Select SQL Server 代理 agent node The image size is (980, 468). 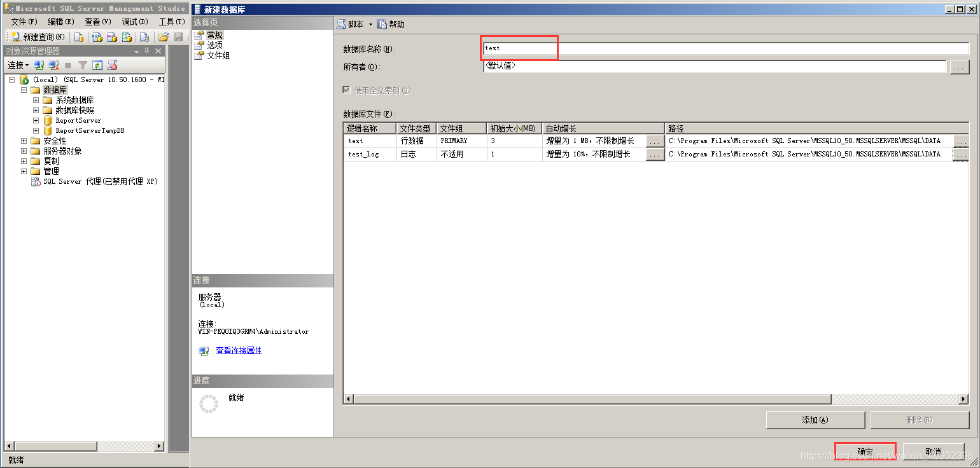tap(100, 181)
